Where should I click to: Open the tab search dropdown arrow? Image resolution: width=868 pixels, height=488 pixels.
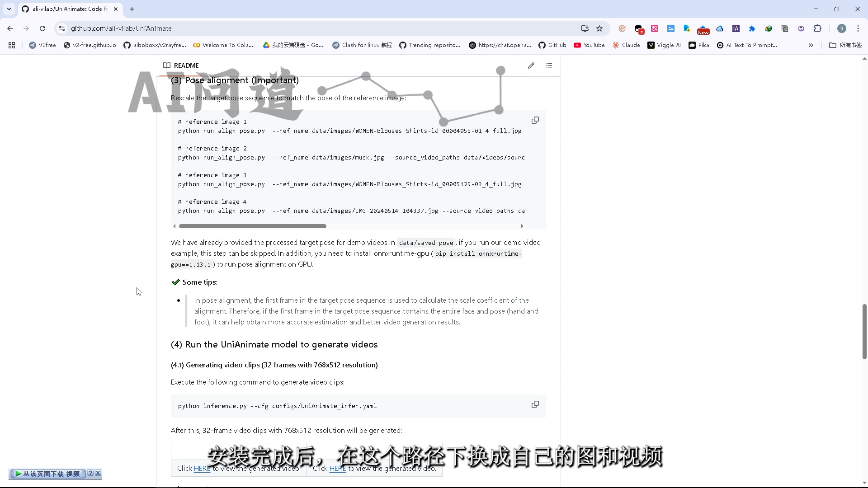coord(9,9)
